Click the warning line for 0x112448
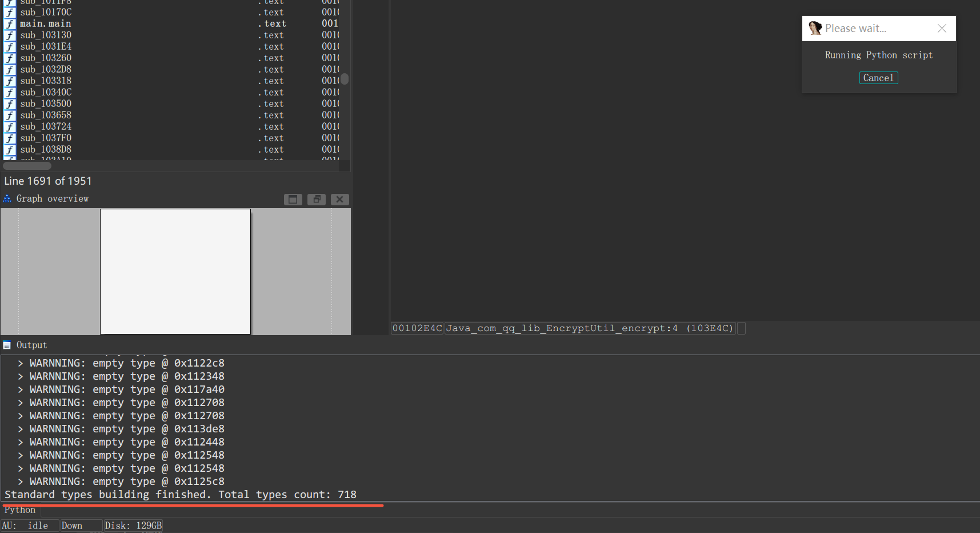The image size is (980, 533). click(x=121, y=442)
